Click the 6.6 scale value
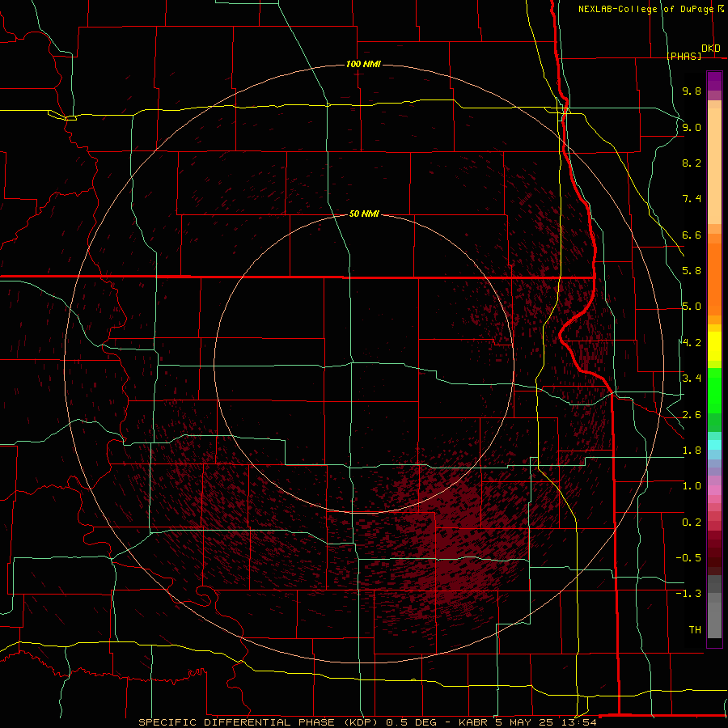This screenshot has height=728, width=728. [692, 235]
